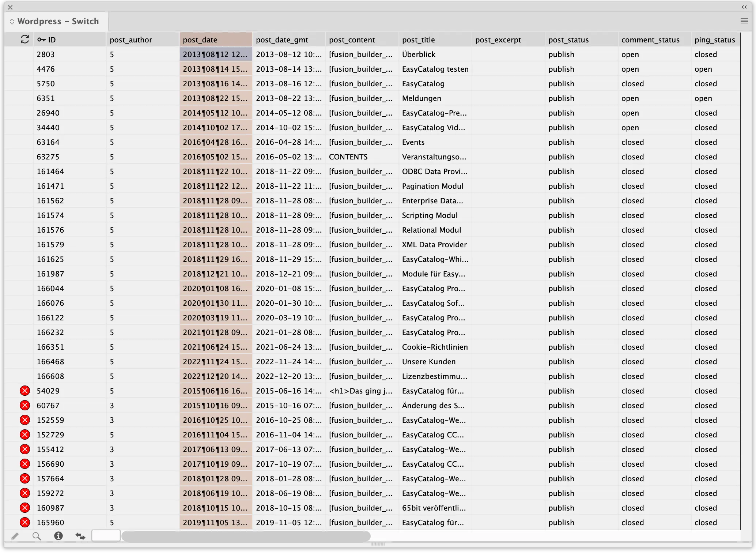Select the row with ID 166351
The width and height of the screenshot is (756, 553).
click(x=372, y=347)
